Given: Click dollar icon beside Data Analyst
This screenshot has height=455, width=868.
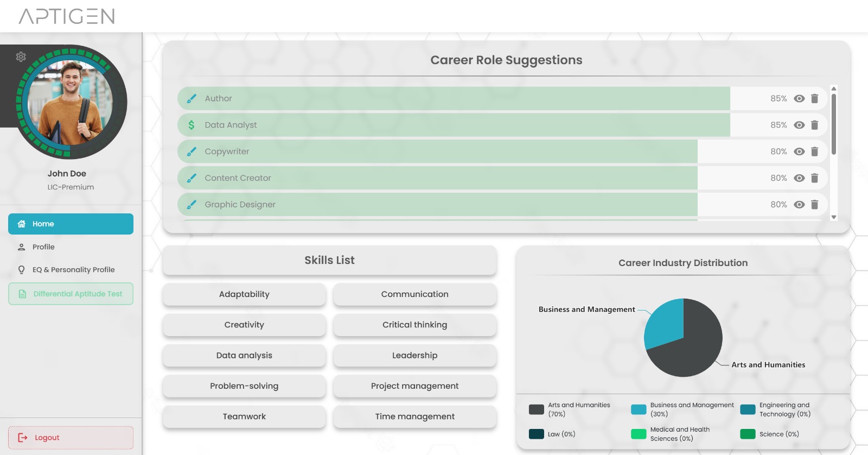Looking at the screenshot, I should click(192, 125).
